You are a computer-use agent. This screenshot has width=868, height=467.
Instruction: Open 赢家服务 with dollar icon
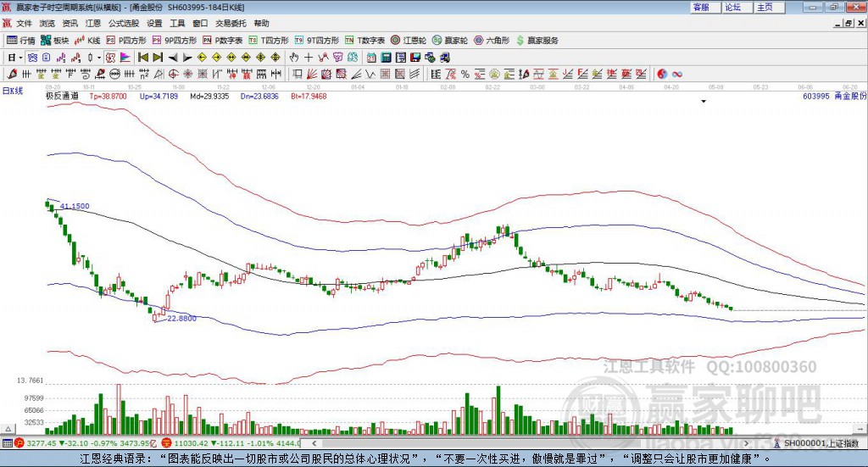tap(537, 41)
